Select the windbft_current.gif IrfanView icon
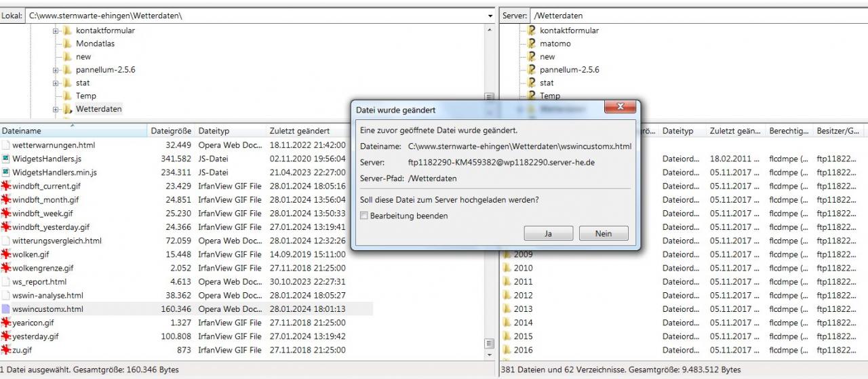The height and width of the screenshot is (379, 868). coord(6,186)
